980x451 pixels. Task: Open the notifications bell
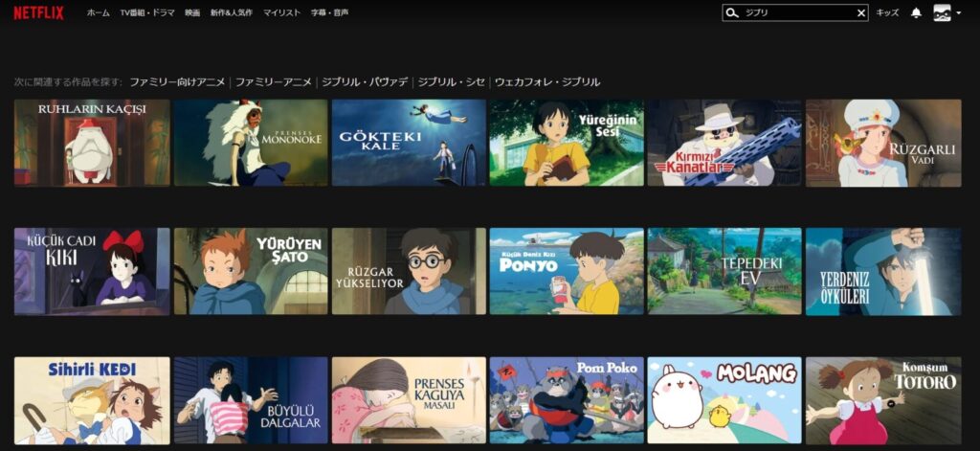(916, 13)
